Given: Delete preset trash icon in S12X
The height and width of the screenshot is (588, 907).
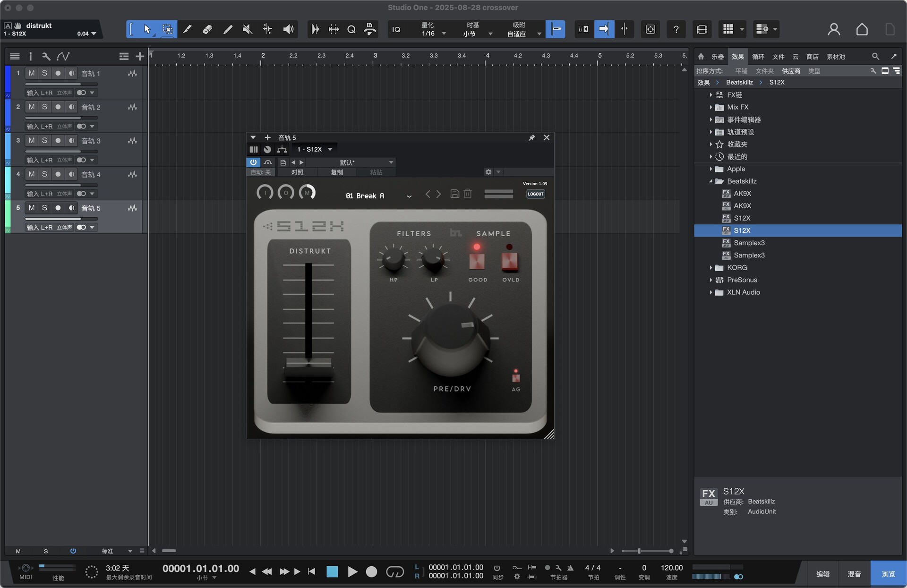Looking at the screenshot, I should click(x=468, y=194).
